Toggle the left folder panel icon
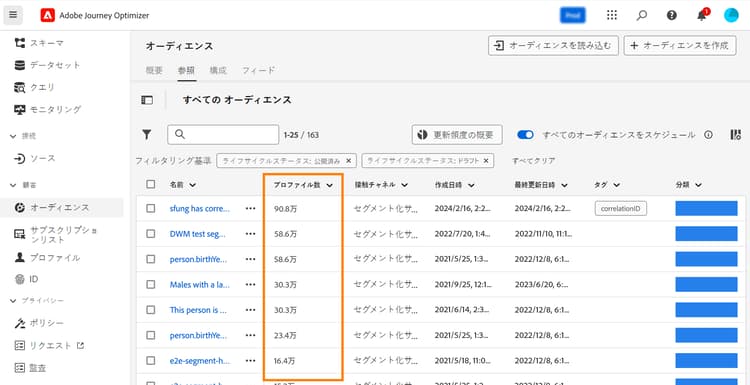Viewport: 750px width, 385px height. 147,100
